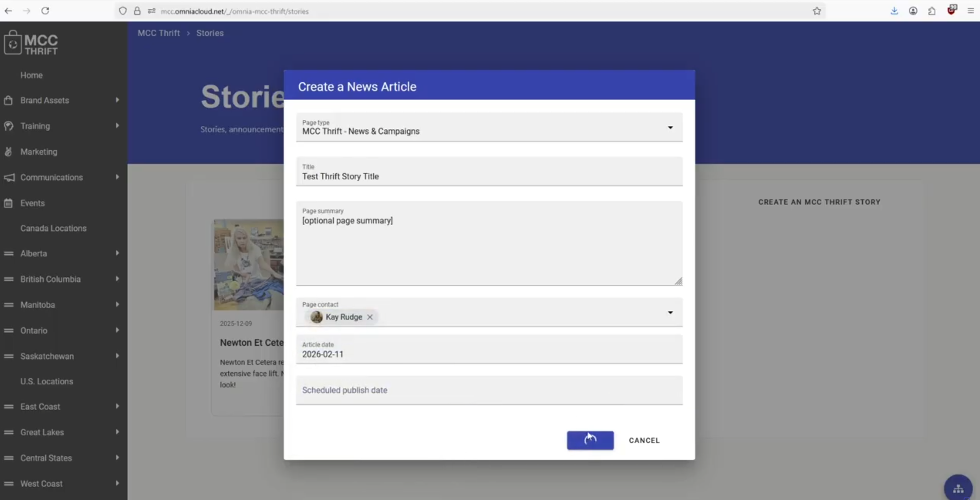Click the tracking protection shield icon
Viewport: 980px width, 500px height.
(x=122, y=11)
